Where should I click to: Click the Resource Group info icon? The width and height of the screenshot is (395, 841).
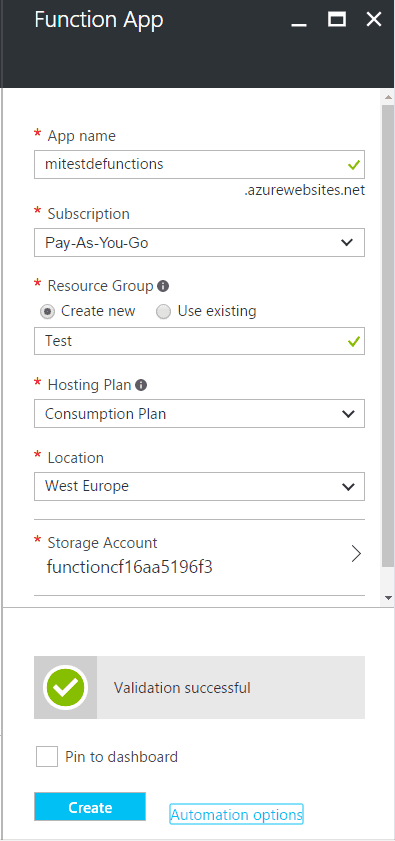(163, 286)
